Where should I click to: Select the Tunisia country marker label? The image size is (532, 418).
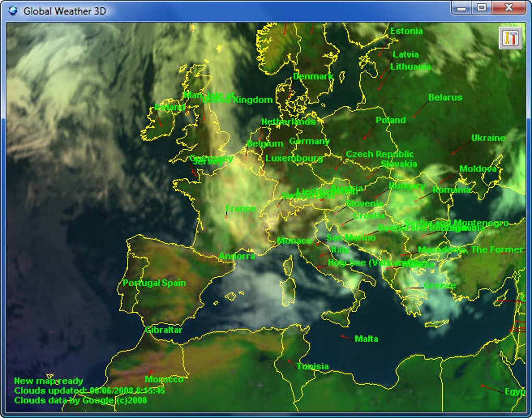coord(312,366)
